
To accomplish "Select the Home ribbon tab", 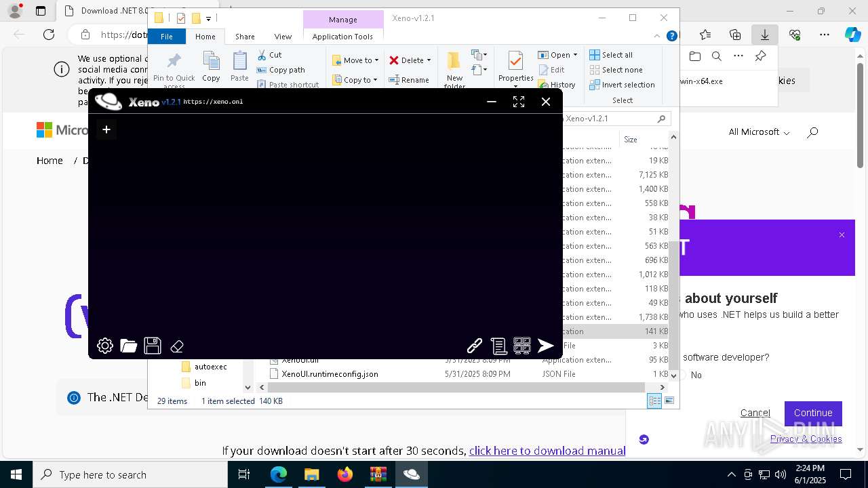I will click(205, 37).
